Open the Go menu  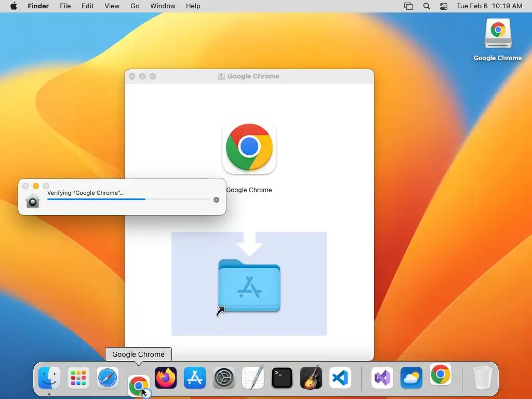[135, 6]
